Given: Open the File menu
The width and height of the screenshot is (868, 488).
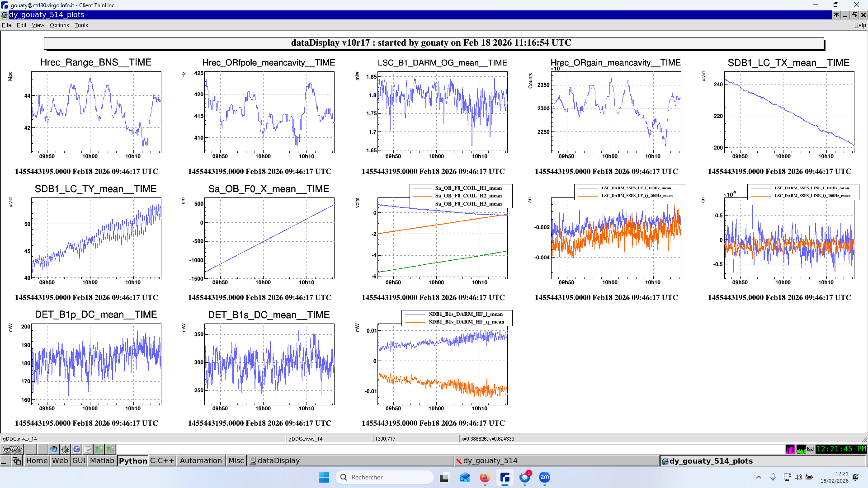Looking at the screenshot, I should pos(6,25).
